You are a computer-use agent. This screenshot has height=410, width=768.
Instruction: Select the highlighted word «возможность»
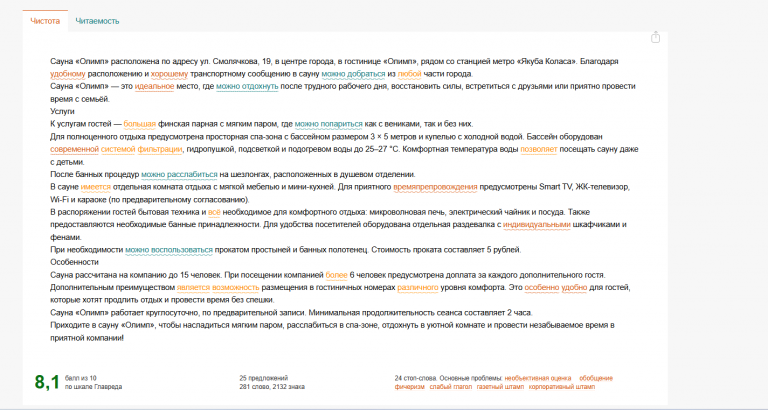point(236,288)
